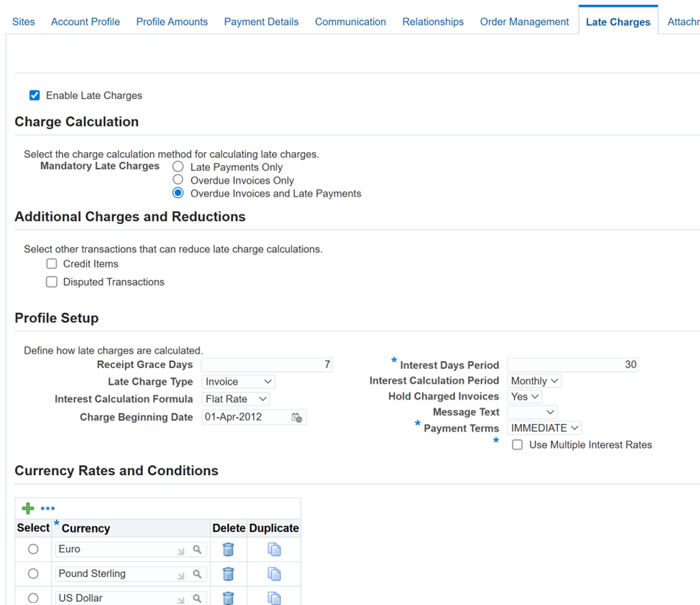This screenshot has width=700, height=605.
Task: Duplicate the Euro currency row
Action: pos(274,549)
